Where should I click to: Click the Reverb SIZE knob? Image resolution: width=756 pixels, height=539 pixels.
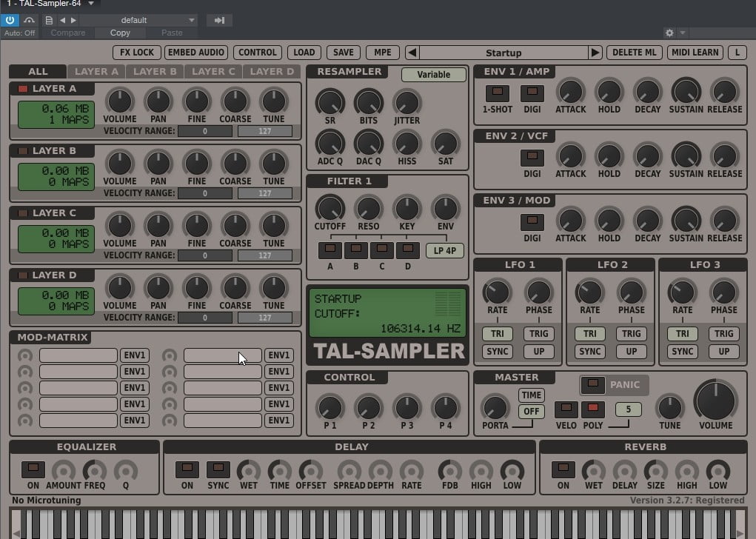pos(656,471)
